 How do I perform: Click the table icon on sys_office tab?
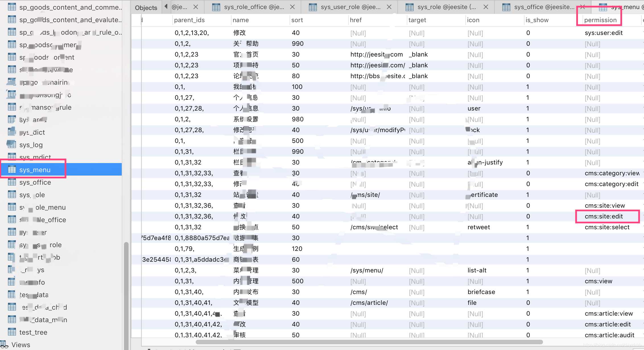pyautogui.click(x=506, y=7)
